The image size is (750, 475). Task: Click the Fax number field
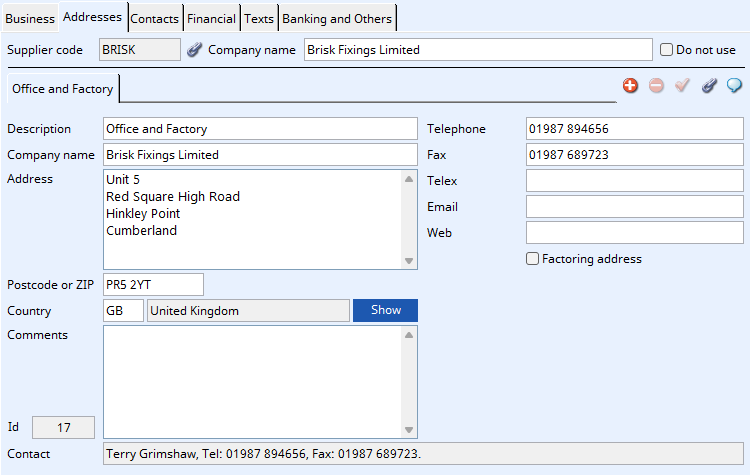click(635, 155)
